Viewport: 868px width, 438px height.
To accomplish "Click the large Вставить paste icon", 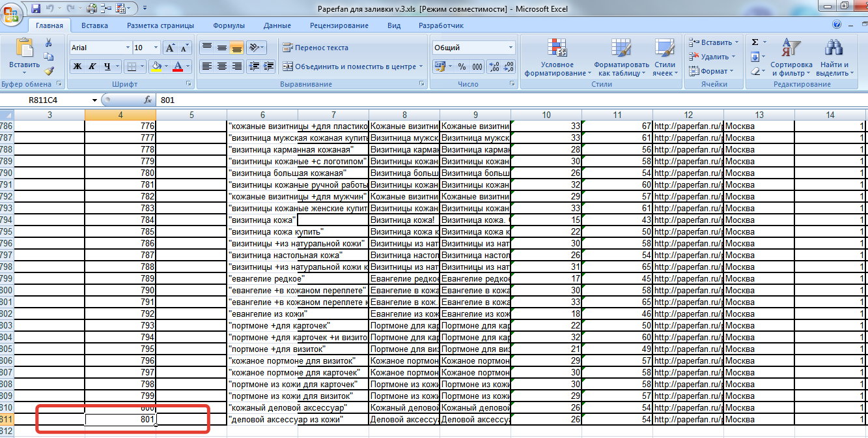I will pyautogui.click(x=24, y=48).
